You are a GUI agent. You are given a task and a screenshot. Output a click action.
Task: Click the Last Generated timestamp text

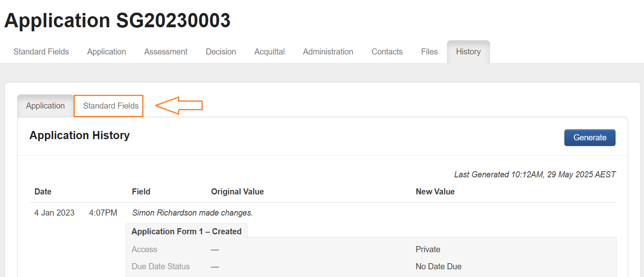[x=535, y=174]
